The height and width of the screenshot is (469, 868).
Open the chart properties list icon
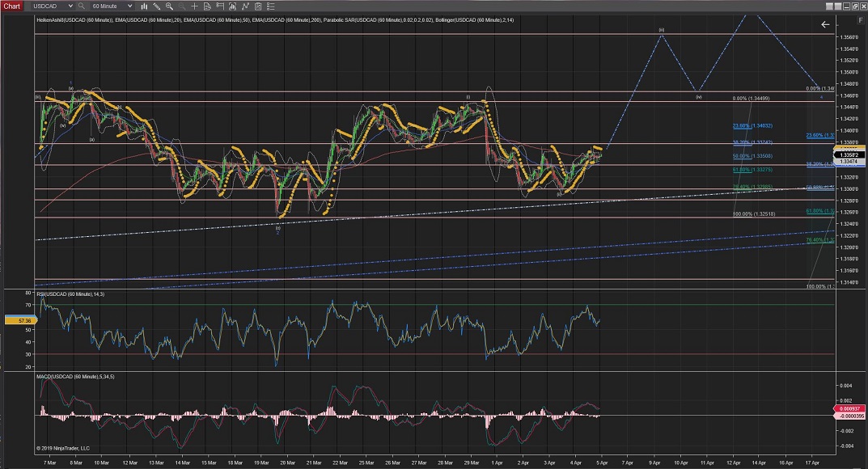pyautogui.click(x=271, y=6)
